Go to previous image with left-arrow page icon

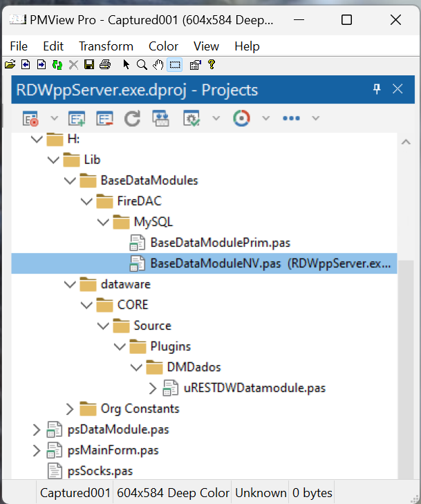coord(26,65)
